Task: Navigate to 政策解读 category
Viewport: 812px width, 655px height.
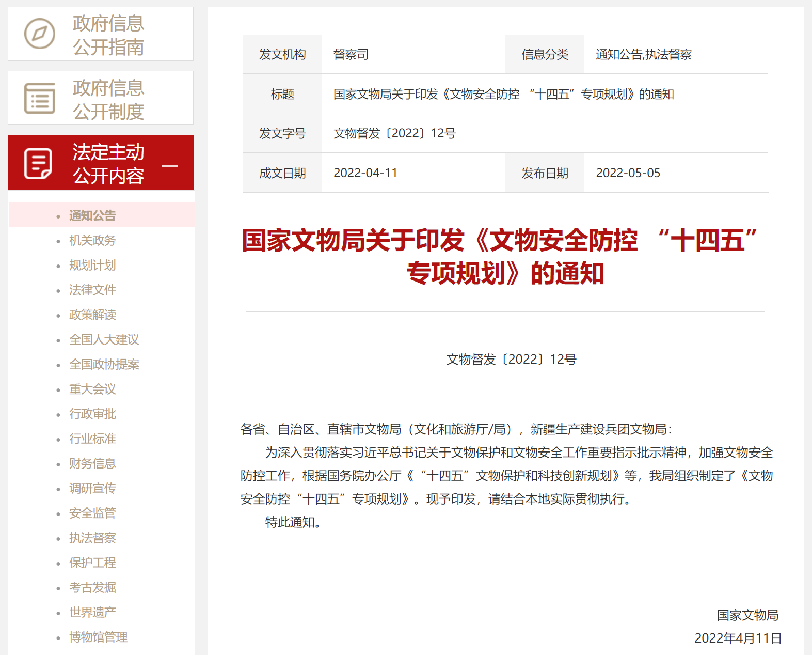Action: (x=92, y=315)
